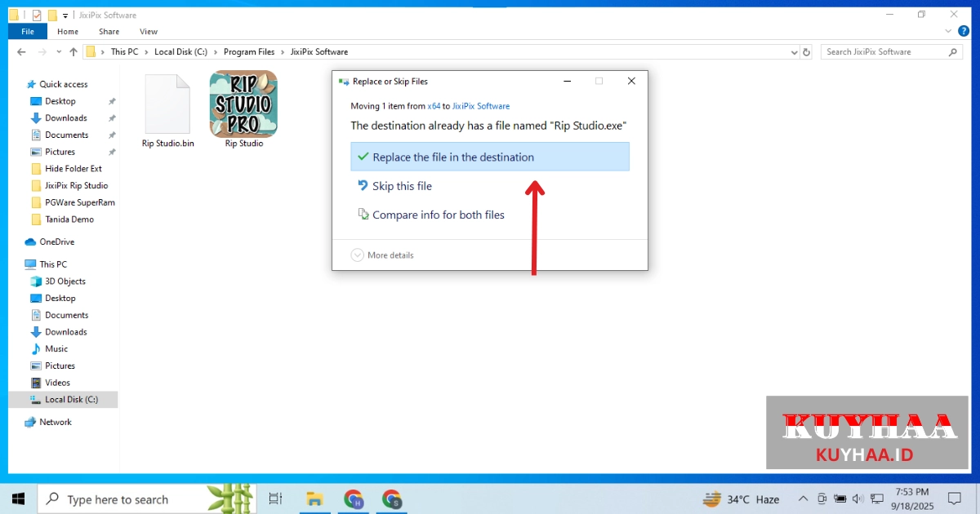Click the Properties quick access toolbar icon
Screen dimensions: 980x514
point(36,15)
